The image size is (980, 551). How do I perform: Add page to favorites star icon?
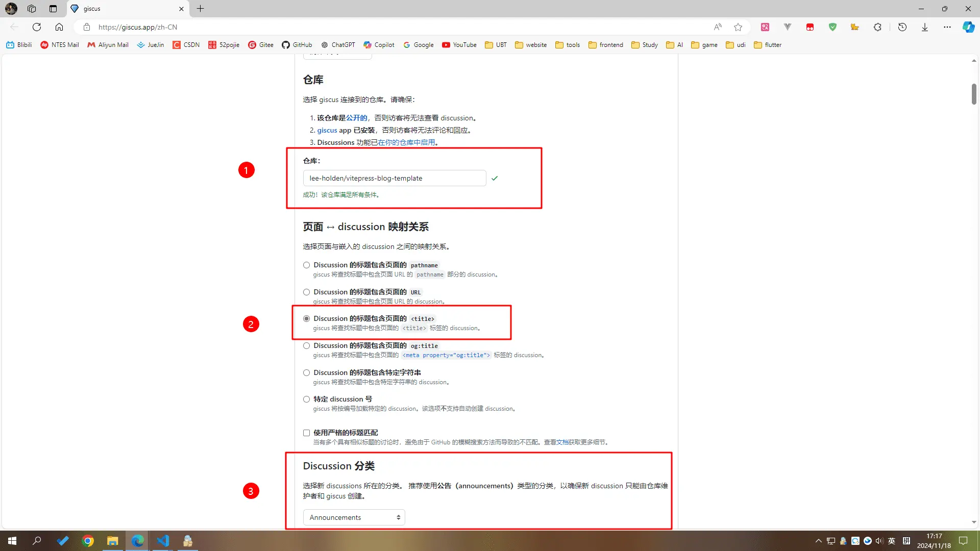click(738, 27)
